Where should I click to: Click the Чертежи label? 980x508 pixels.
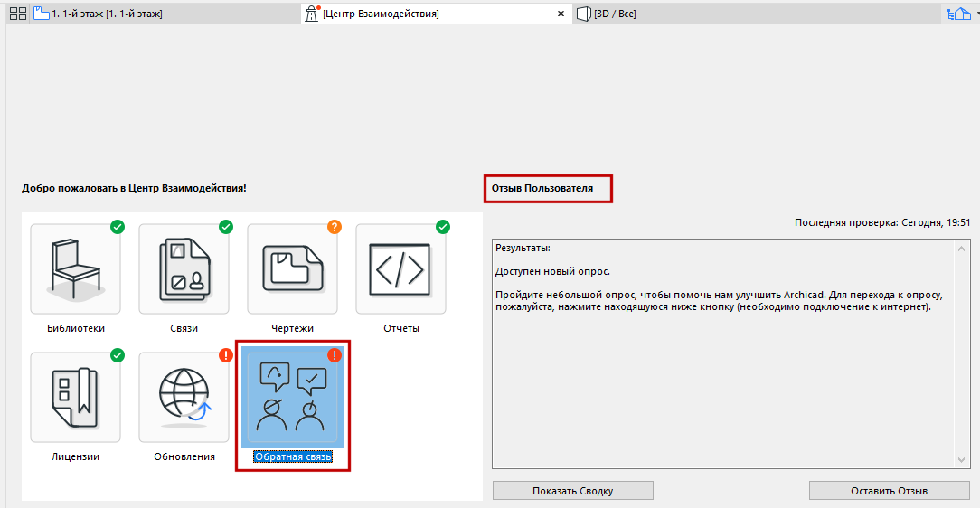pyautogui.click(x=293, y=328)
